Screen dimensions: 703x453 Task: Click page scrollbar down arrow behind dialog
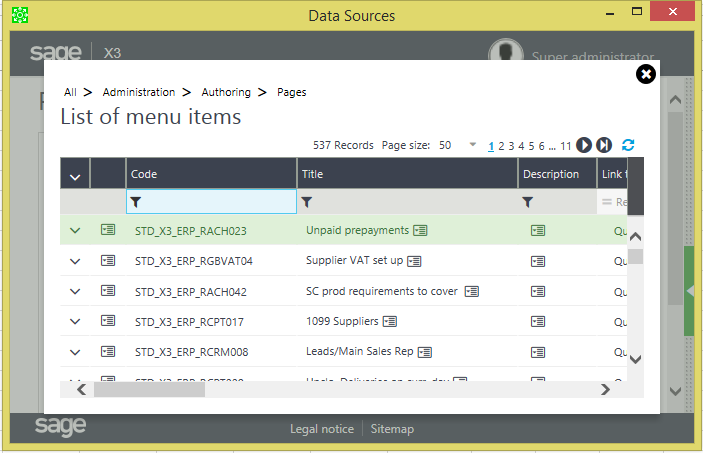click(x=675, y=391)
